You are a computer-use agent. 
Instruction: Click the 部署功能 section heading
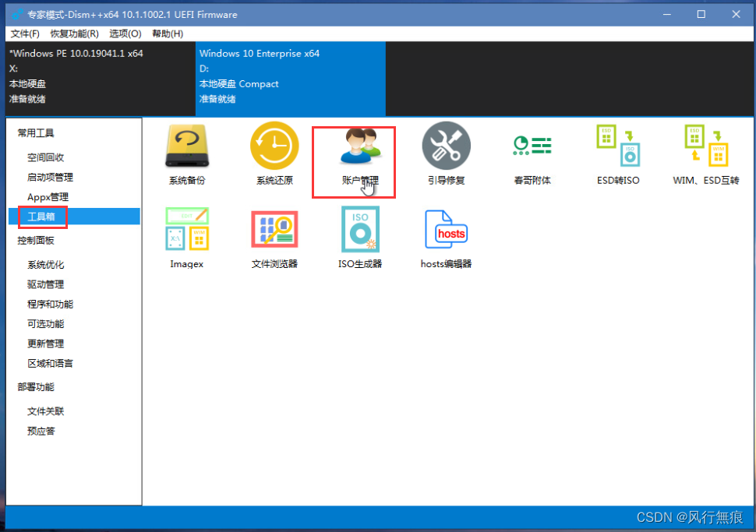click(x=36, y=387)
